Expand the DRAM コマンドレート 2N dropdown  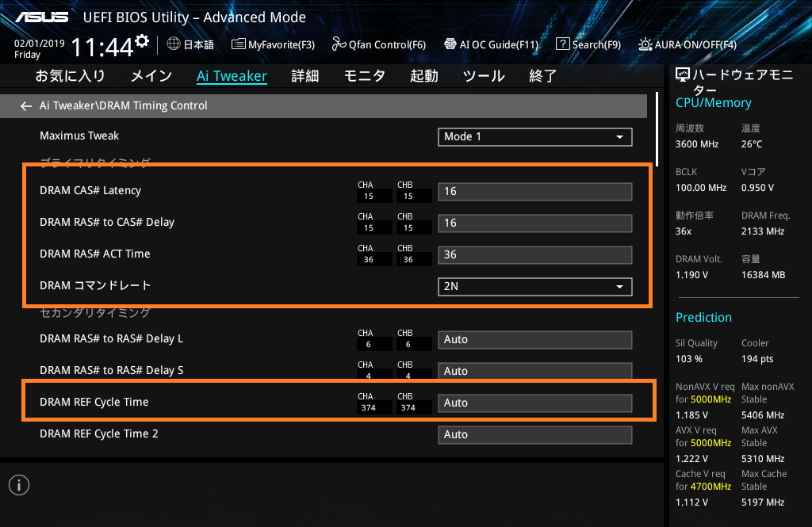click(x=535, y=286)
